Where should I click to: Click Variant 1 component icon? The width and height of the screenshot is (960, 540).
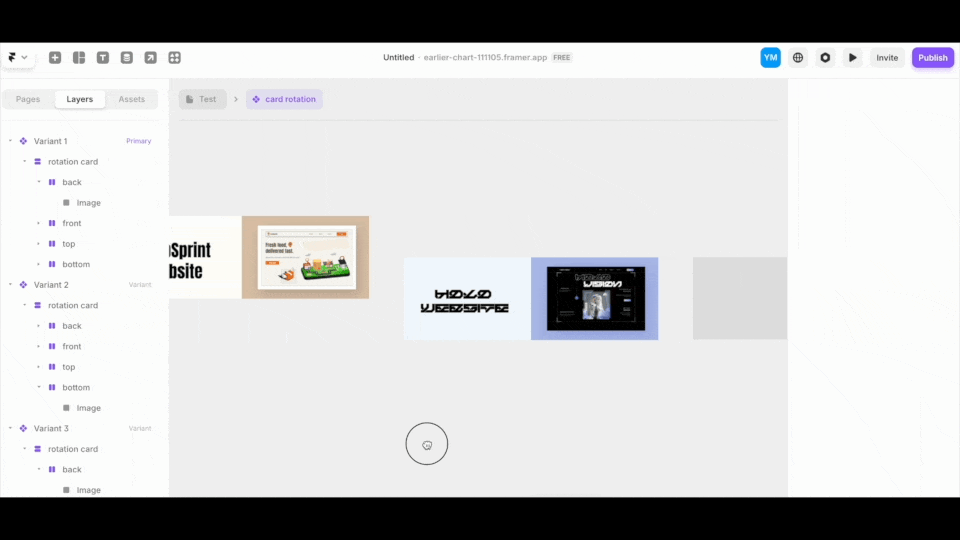(23, 141)
